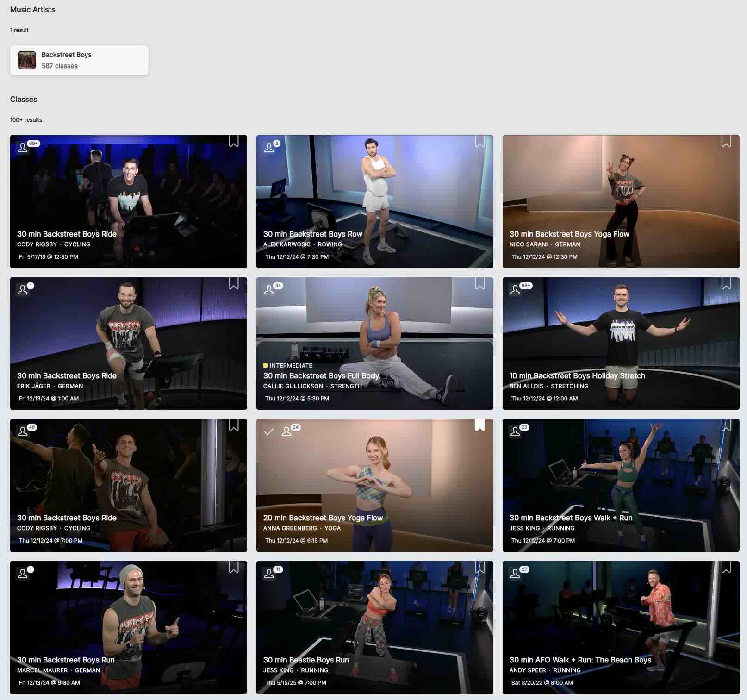The width and height of the screenshot is (747, 700).
Task: Click friends icon on Backstreet Boys Row card
Action: 269,148
